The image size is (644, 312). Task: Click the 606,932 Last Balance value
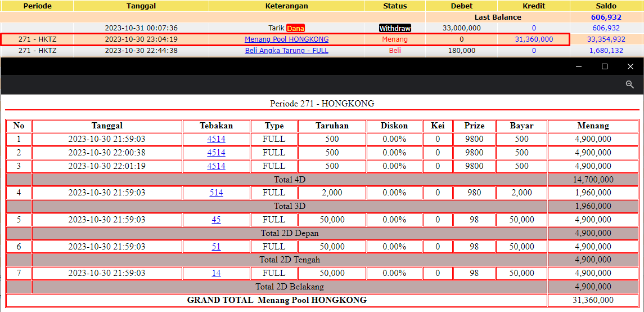point(606,17)
